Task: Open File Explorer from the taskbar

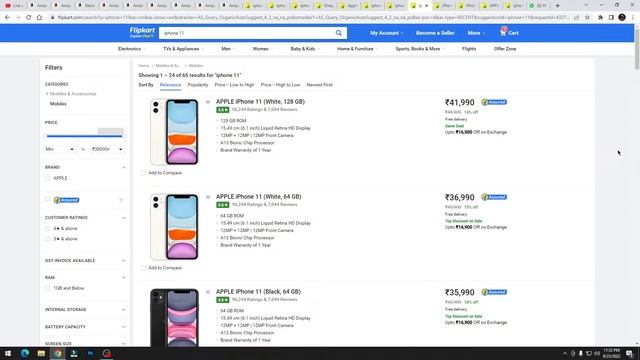Action: (41, 353)
